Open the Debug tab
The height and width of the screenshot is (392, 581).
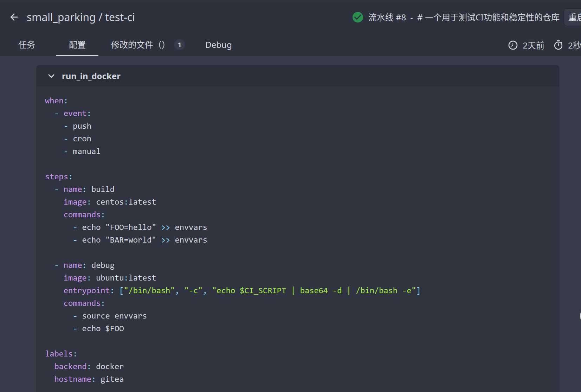click(218, 45)
